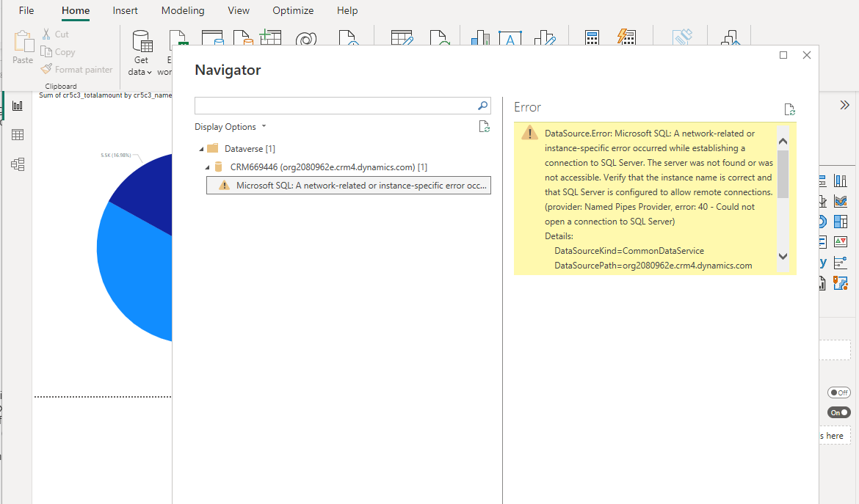This screenshot has height=504, width=859.
Task: Open the Help ribbon tab
Action: click(x=347, y=10)
